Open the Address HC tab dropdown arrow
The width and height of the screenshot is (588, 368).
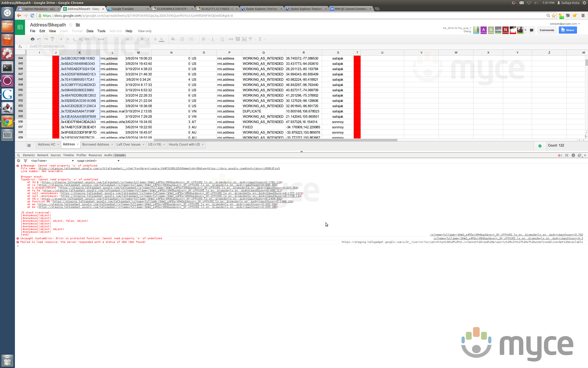58,145
